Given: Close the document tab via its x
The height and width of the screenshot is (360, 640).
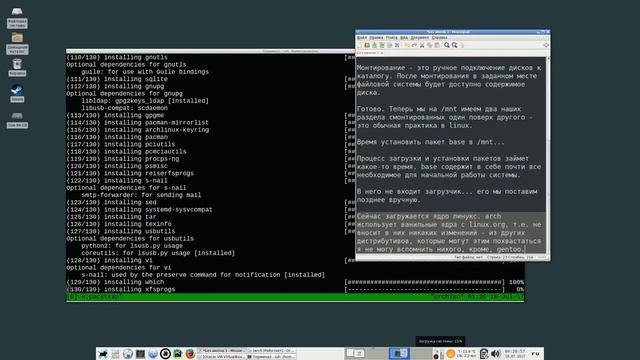Looking at the screenshot, I should pos(382,53).
